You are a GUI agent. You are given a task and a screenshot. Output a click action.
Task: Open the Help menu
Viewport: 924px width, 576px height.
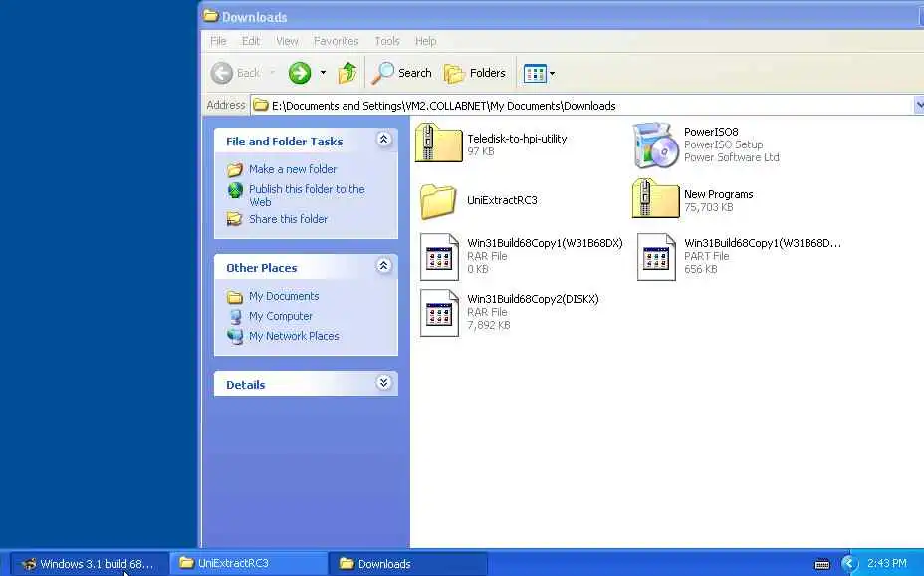[425, 41]
